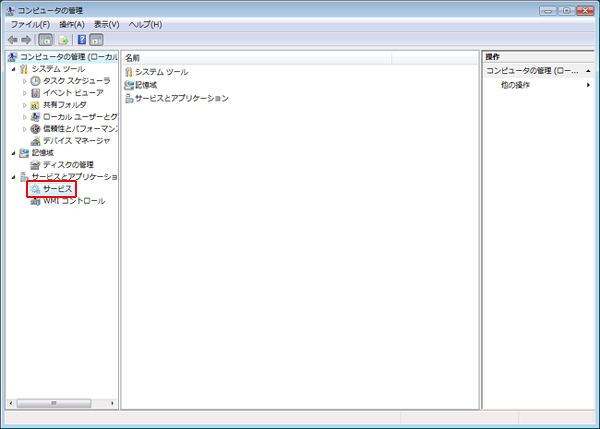Select タスク スケジューラ in the tree
Image resolution: width=600 pixels, height=429 pixels.
(77, 81)
